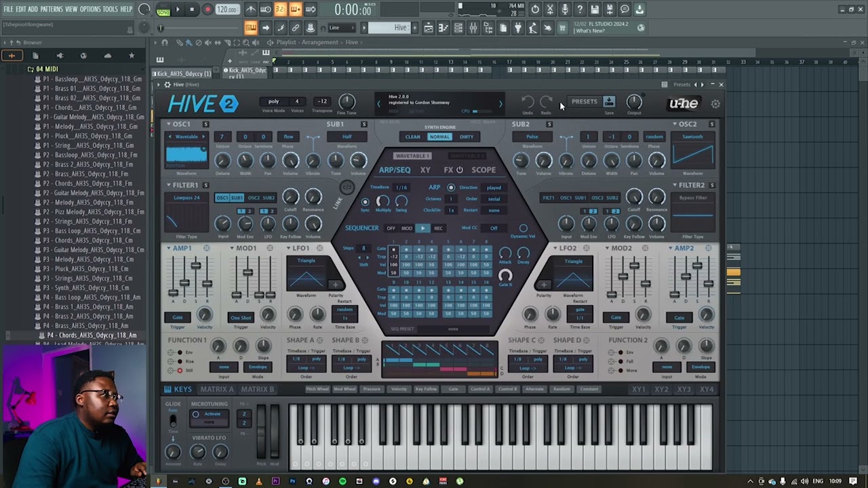Select NORMAL synth engine
The image size is (868, 488).
coord(439,137)
